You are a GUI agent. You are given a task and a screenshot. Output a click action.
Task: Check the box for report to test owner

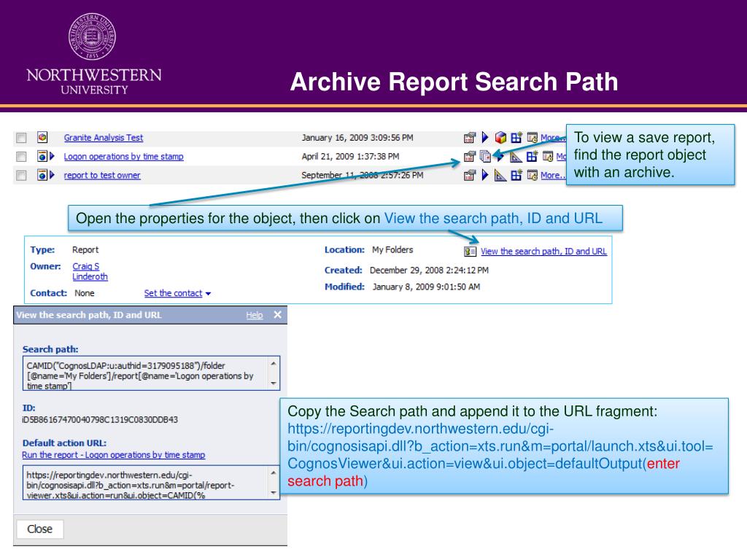point(21,175)
